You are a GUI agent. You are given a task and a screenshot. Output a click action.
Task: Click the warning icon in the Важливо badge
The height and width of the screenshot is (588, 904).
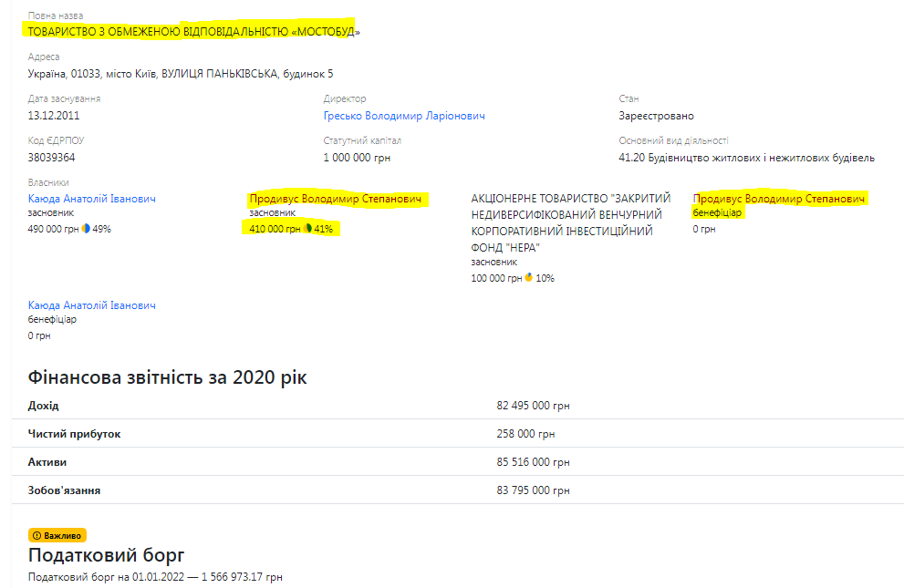click(x=36, y=535)
